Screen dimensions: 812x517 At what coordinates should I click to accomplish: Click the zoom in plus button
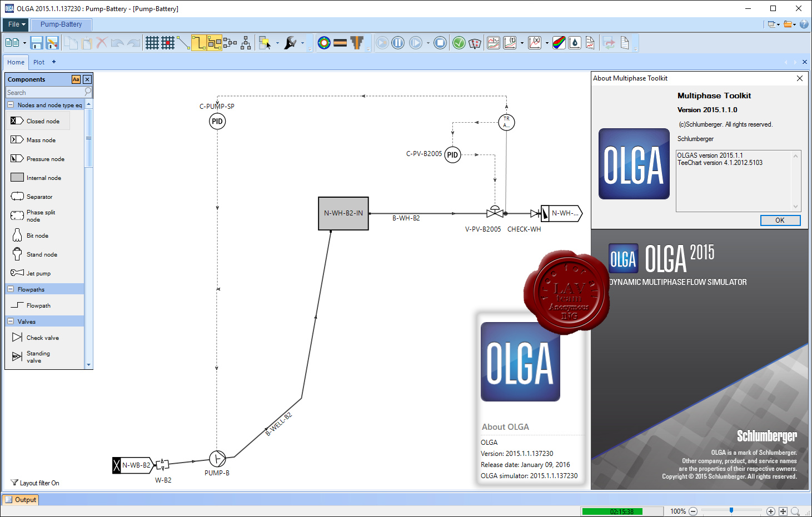770,511
